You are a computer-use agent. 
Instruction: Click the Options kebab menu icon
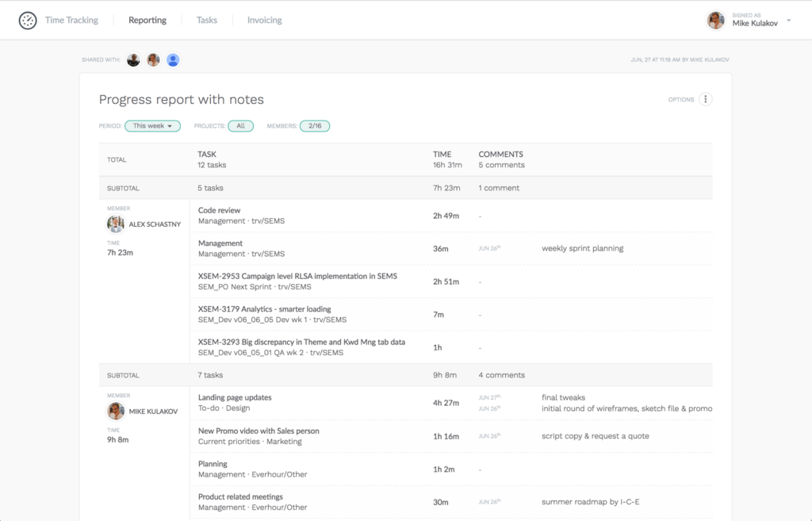pyautogui.click(x=704, y=98)
